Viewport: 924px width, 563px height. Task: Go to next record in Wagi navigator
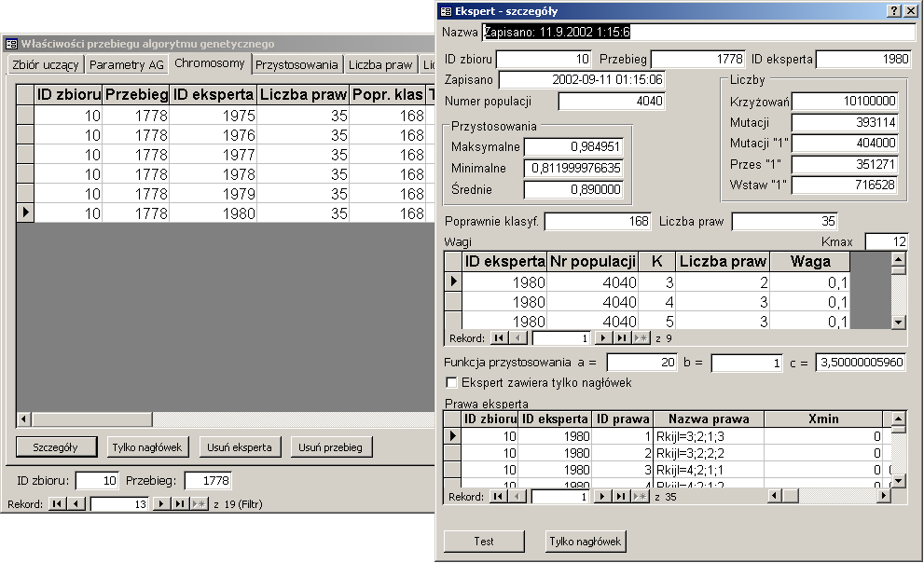603,338
